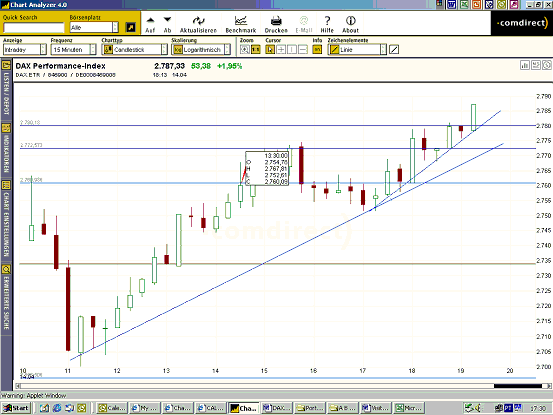Open the Erweiterte Suche sidebar panel
The height and width of the screenshot is (415, 553).
tap(6, 303)
